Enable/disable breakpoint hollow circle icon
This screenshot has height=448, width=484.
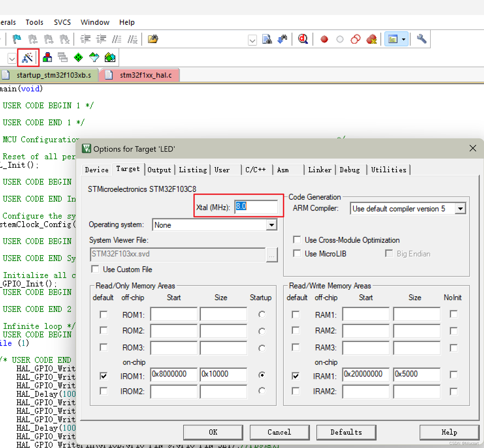(x=340, y=39)
